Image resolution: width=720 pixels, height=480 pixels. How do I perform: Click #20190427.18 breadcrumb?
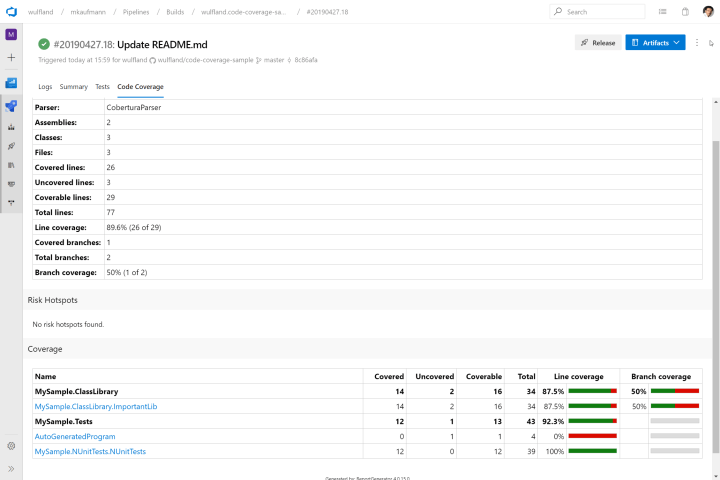(x=327, y=12)
